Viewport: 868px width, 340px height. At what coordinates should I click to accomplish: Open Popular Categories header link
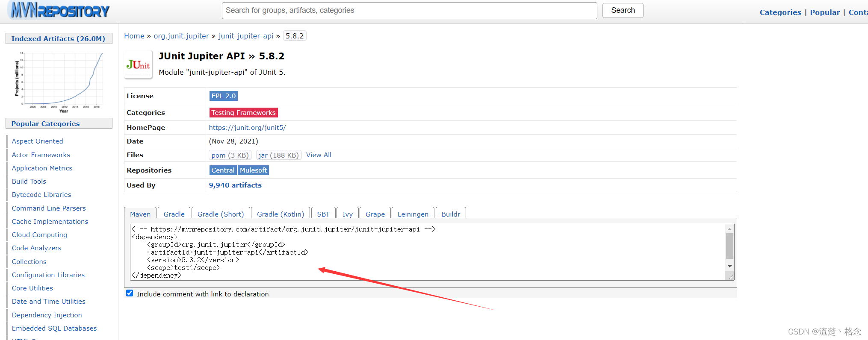click(45, 123)
